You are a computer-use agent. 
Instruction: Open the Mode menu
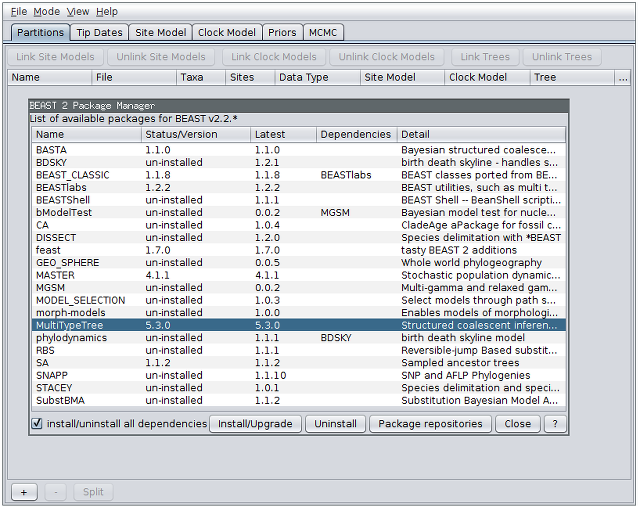[47, 12]
